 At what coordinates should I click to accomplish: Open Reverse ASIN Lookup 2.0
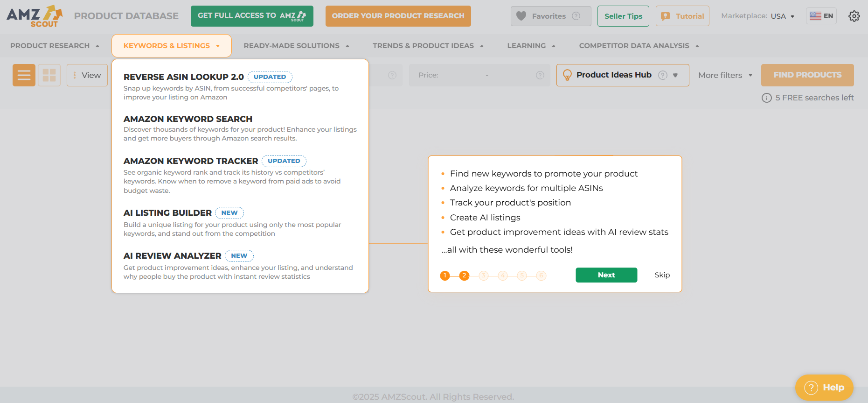point(183,77)
